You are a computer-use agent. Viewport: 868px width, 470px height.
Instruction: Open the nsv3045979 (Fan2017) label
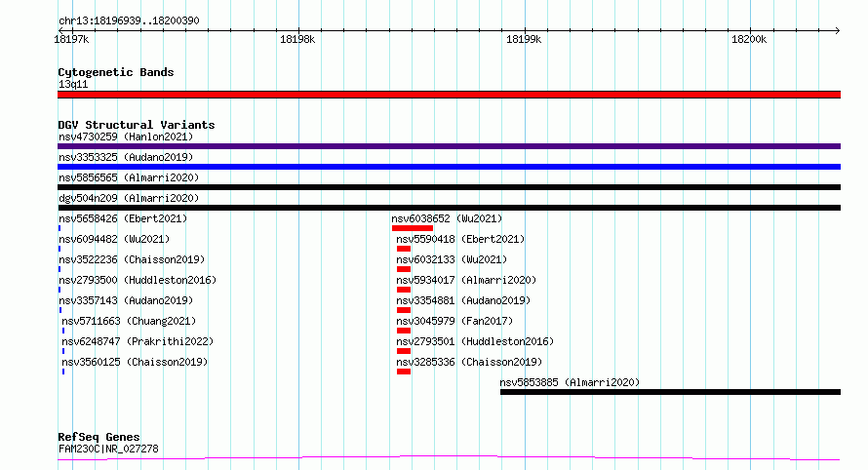[455, 321]
